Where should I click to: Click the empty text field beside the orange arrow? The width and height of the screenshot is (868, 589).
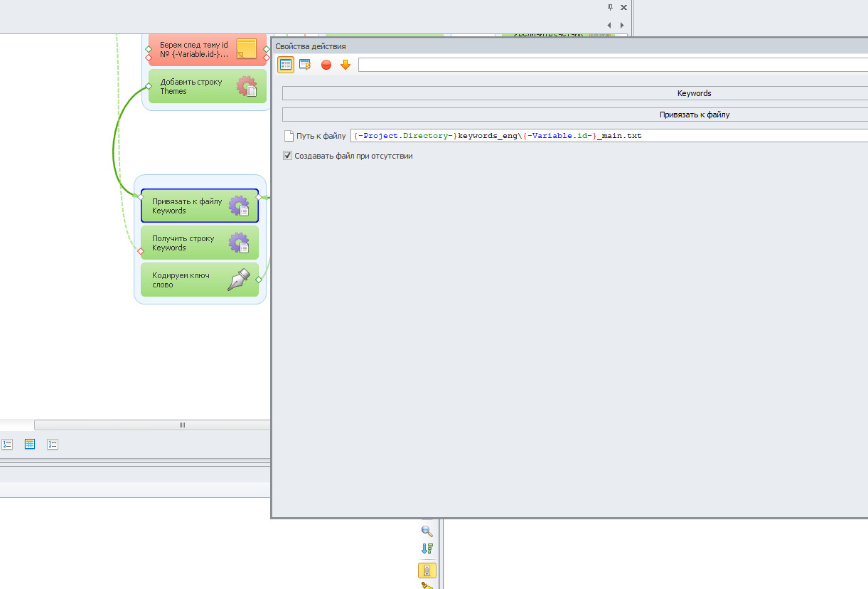point(613,65)
